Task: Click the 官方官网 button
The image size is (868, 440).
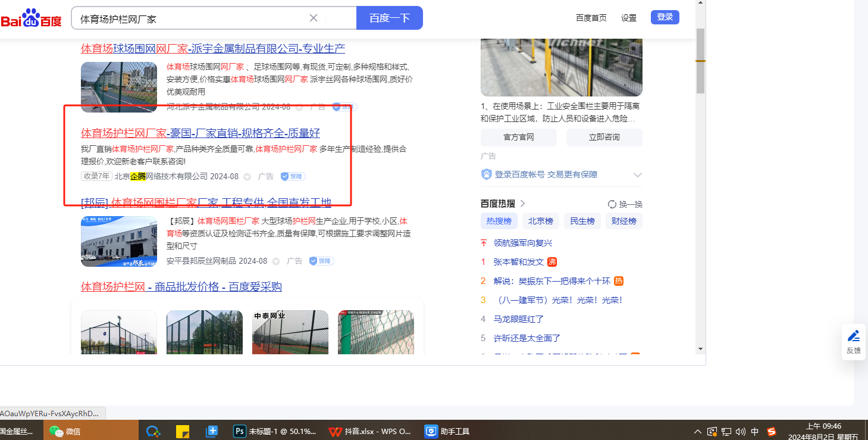Action: (519, 137)
